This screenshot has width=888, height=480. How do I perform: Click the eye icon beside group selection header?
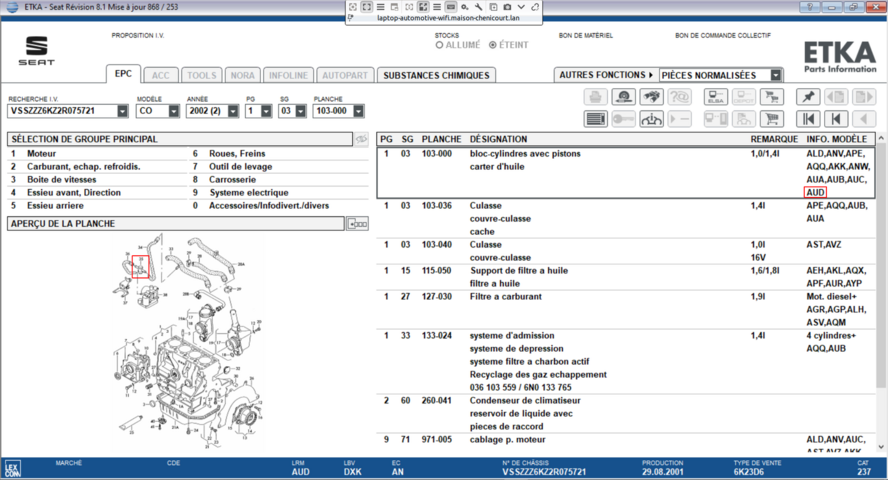tap(361, 139)
